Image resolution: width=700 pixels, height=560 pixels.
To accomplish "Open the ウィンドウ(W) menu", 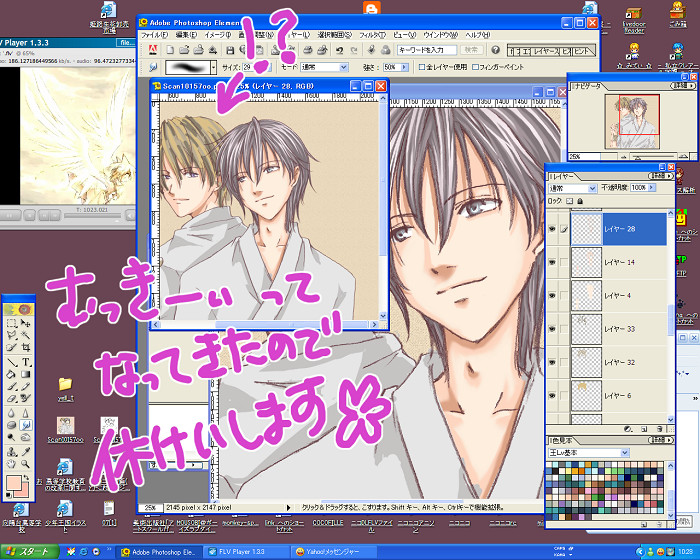I will pyautogui.click(x=440, y=35).
